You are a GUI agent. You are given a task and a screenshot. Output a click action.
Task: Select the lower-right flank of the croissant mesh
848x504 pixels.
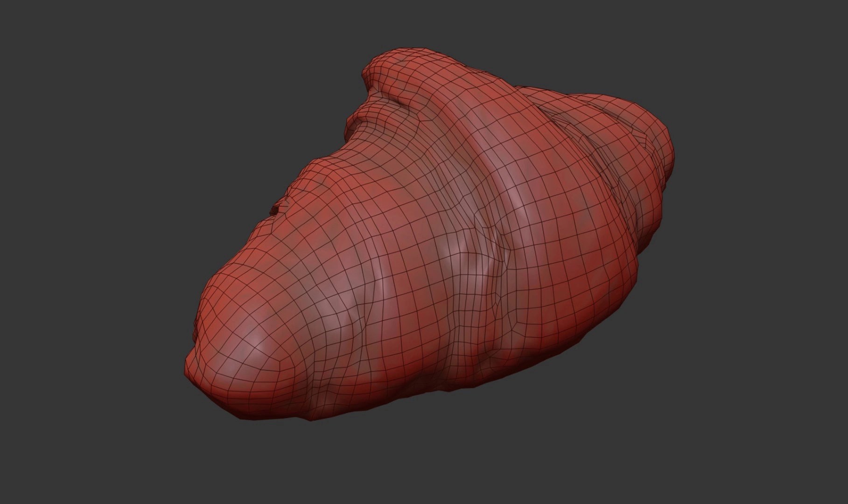583,317
